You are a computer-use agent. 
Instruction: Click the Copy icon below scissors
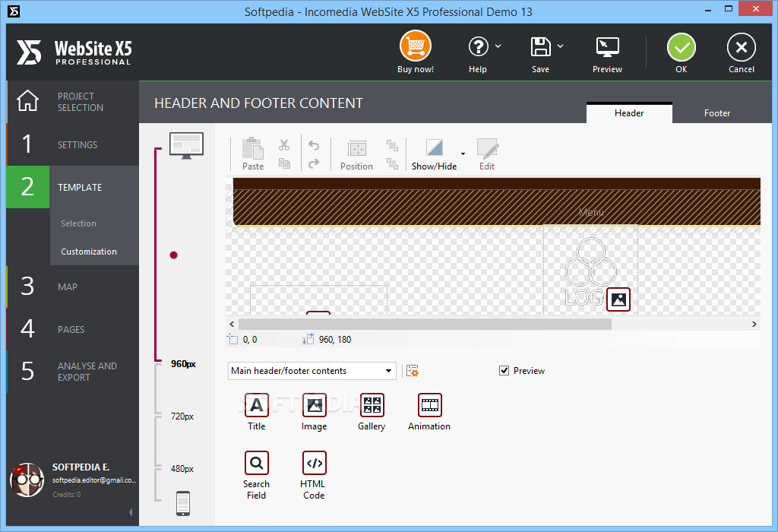tap(284, 163)
